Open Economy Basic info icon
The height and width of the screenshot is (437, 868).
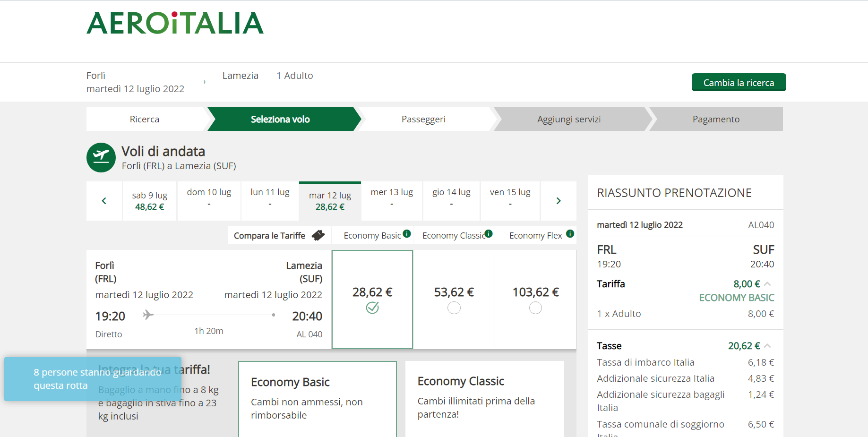click(x=407, y=233)
